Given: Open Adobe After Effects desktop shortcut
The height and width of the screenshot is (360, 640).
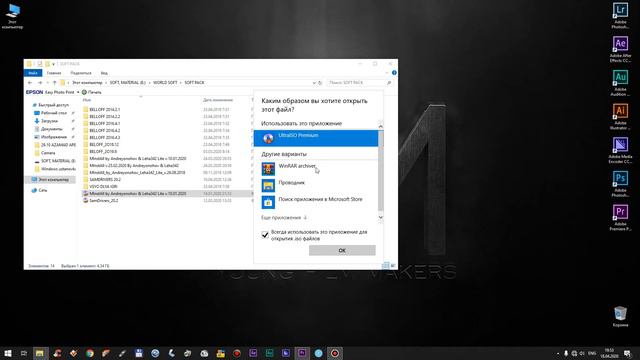Looking at the screenshot, I should point(620,49).
